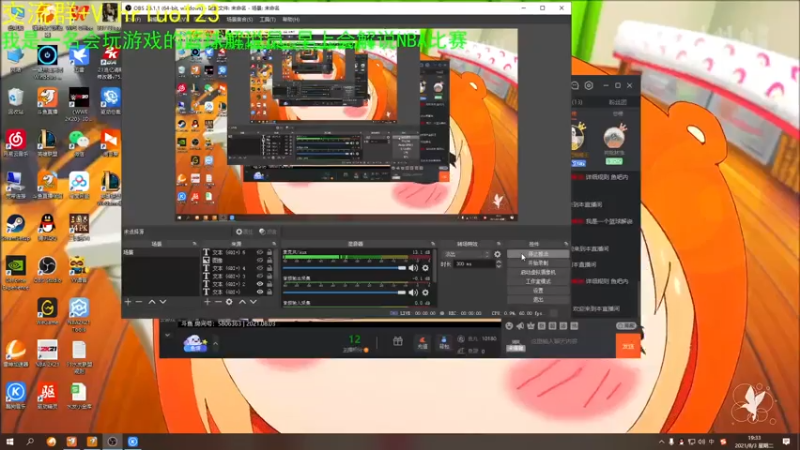Viewport: 800px width, 450px height.
Task: Toggle visibility of last text source
Action: tap(260, 292)
